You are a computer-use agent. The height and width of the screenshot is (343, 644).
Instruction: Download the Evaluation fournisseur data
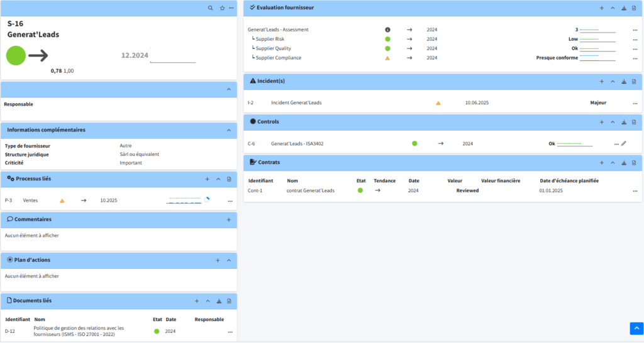click(623, 8)
